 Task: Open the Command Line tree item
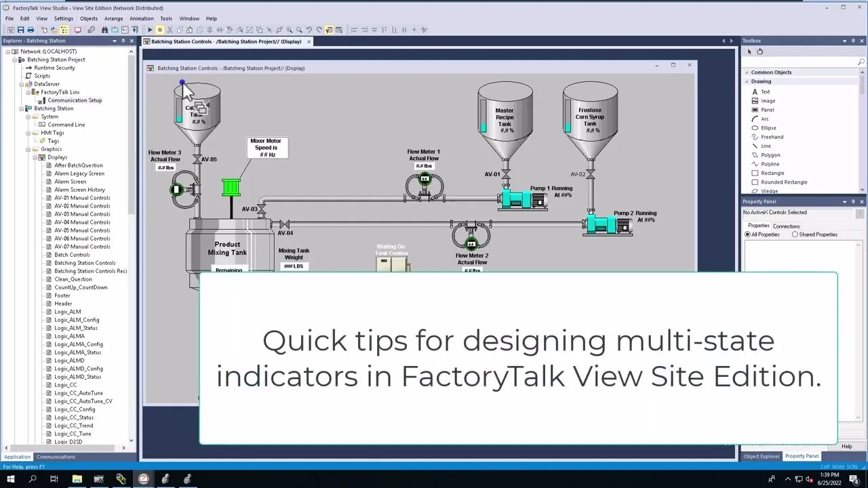66,125
